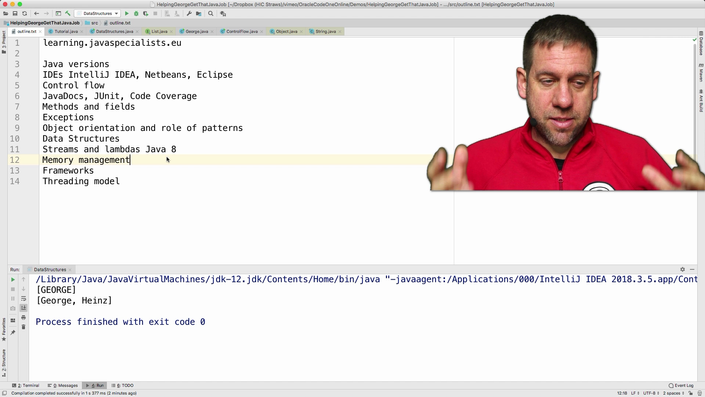Image resolution: width=705 pixels, height=397 pixels.
Task: Click line 13 Frameworks in the editor
Action: (x=68, y=170)
